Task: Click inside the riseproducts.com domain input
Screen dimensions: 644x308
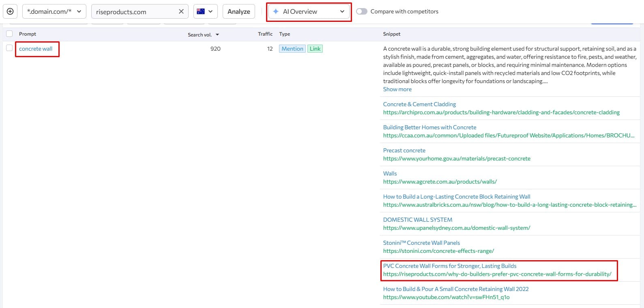Action: pyautogui.click(x=134, y=12)
